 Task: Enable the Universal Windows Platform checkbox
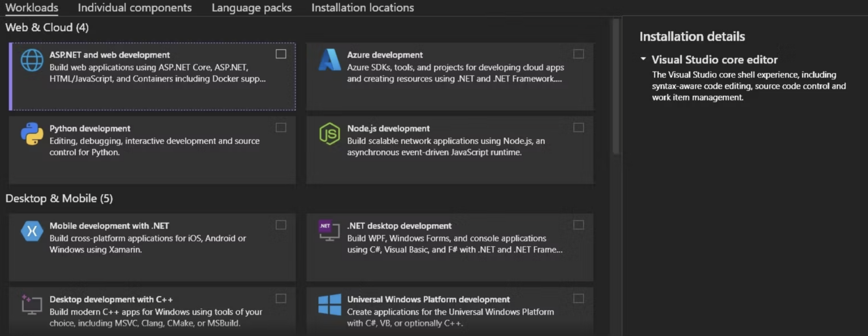click(578, 298)
